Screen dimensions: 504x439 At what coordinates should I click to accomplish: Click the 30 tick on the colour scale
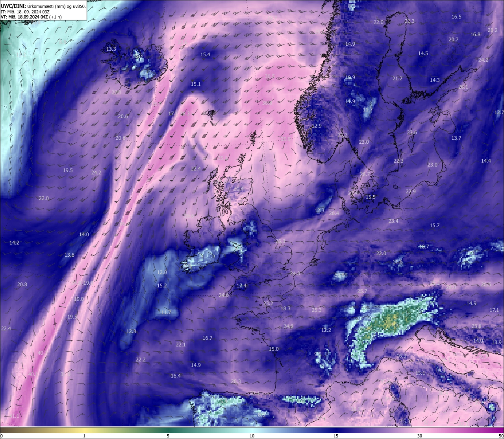420,436
